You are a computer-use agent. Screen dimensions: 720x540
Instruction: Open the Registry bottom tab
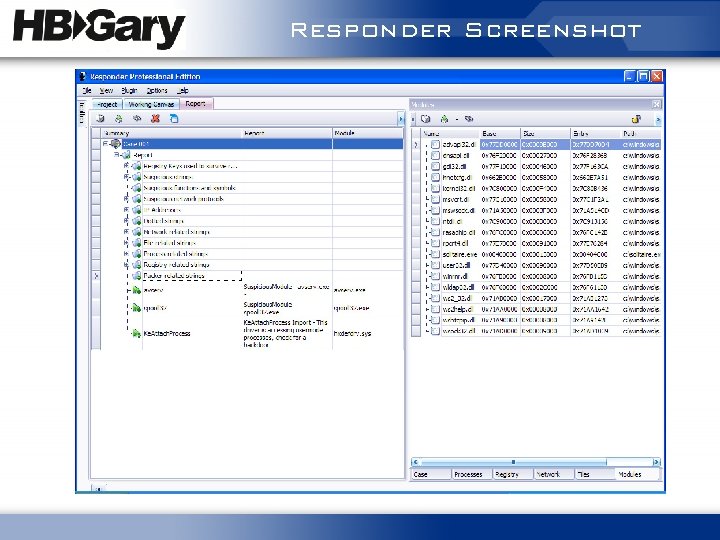[x=512, y=474]
